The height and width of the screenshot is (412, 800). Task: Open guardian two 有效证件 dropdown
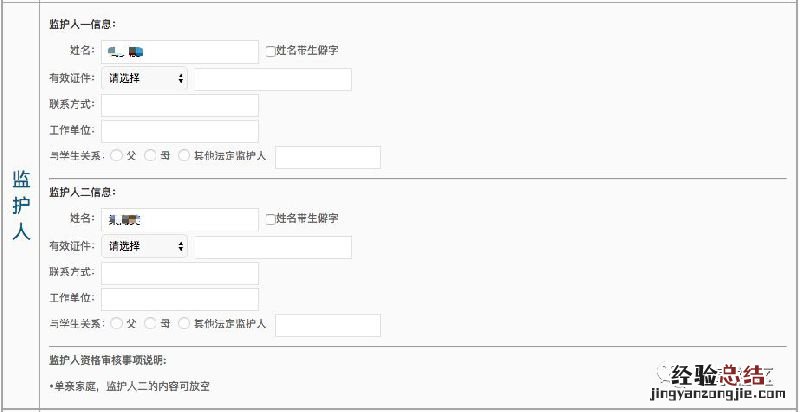click(144, 246)
